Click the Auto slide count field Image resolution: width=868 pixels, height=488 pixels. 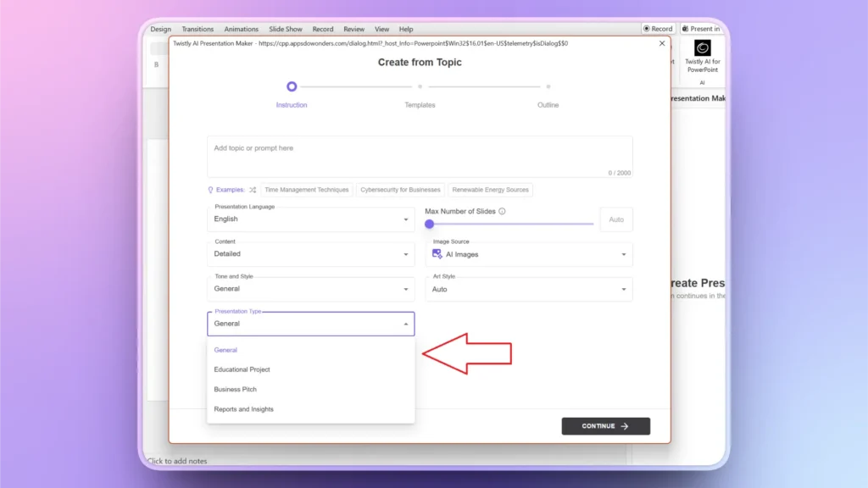pos(616,219)
